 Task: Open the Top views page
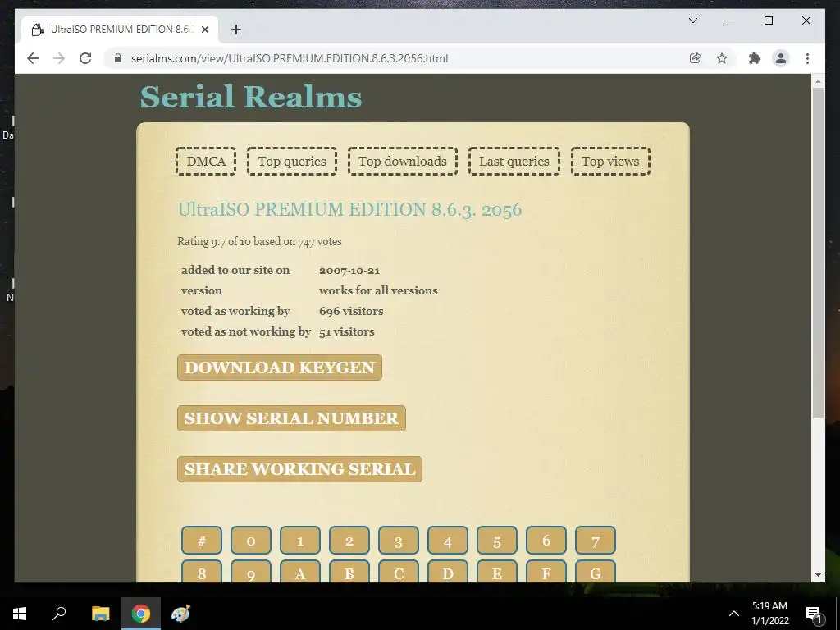610,162
